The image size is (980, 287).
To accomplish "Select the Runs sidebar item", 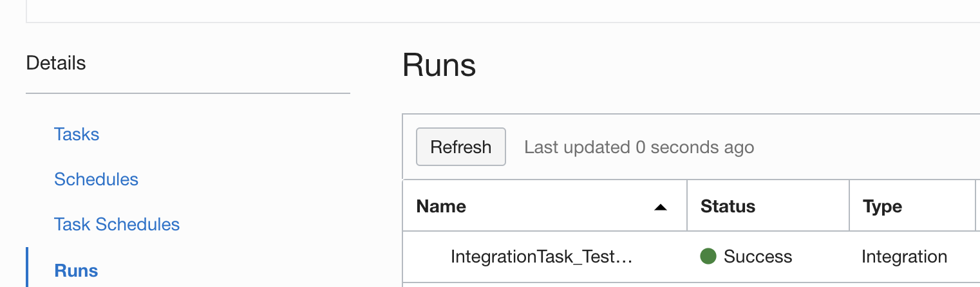I will pyautogui.click(x=76, y=270).
